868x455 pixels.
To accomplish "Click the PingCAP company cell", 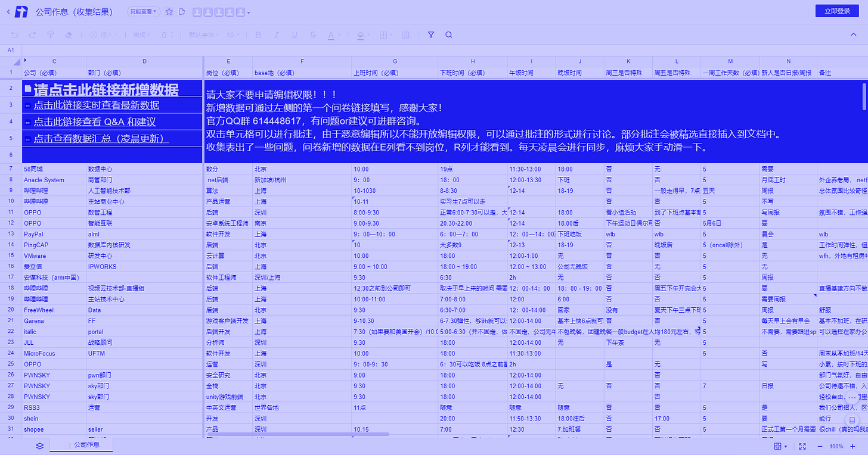I will pyautogui.click(x=54, y=245).
